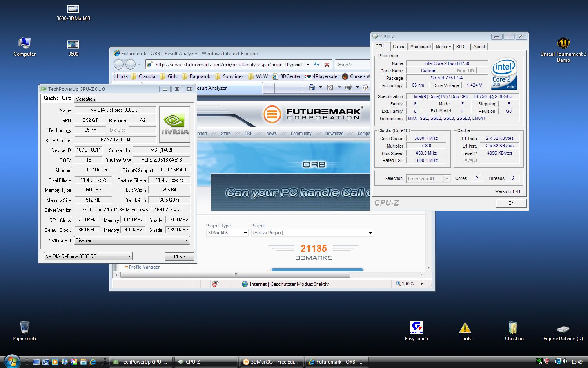Click the taskbar clock showing 15:49
This screenshot has height=368, width=588.
coord(577,361)
